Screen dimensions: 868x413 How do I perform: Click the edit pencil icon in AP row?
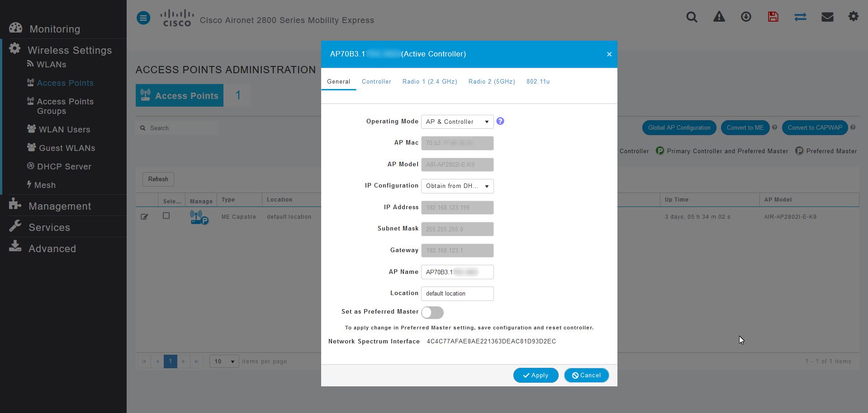pos(144,217)
